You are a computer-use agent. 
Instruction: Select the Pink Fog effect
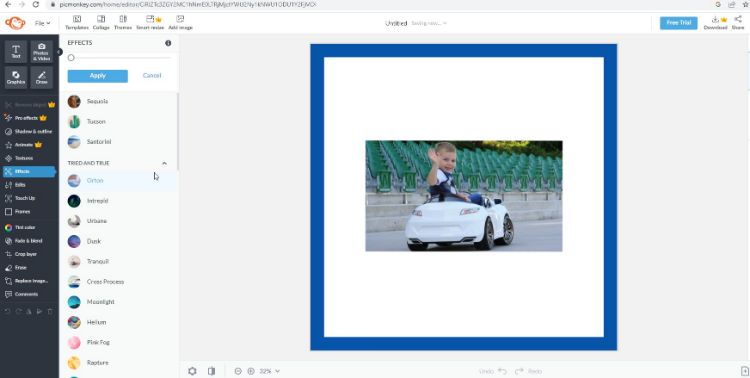(x=119, y=343)
